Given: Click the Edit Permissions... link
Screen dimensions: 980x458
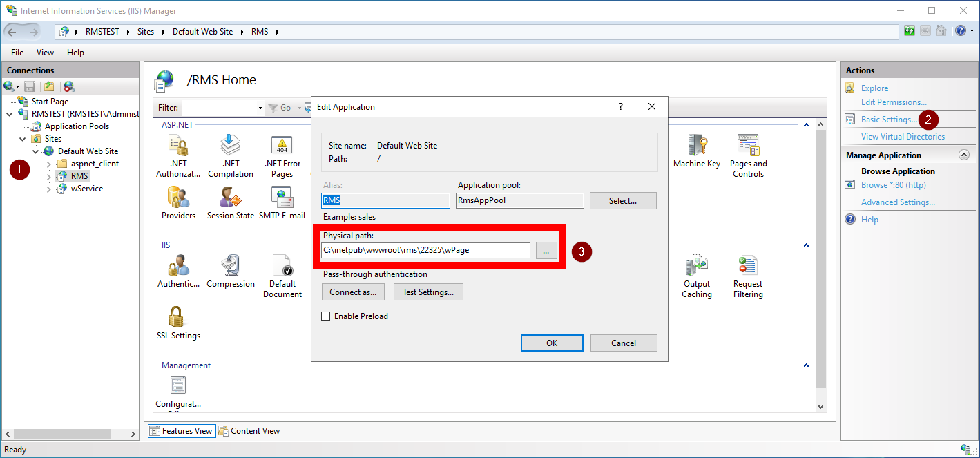Looking at the screenshot, I should (894, 102).
